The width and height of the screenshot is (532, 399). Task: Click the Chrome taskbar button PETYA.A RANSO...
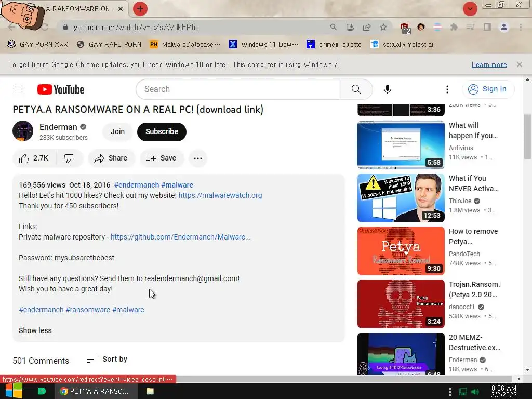[x=96, y=391]
